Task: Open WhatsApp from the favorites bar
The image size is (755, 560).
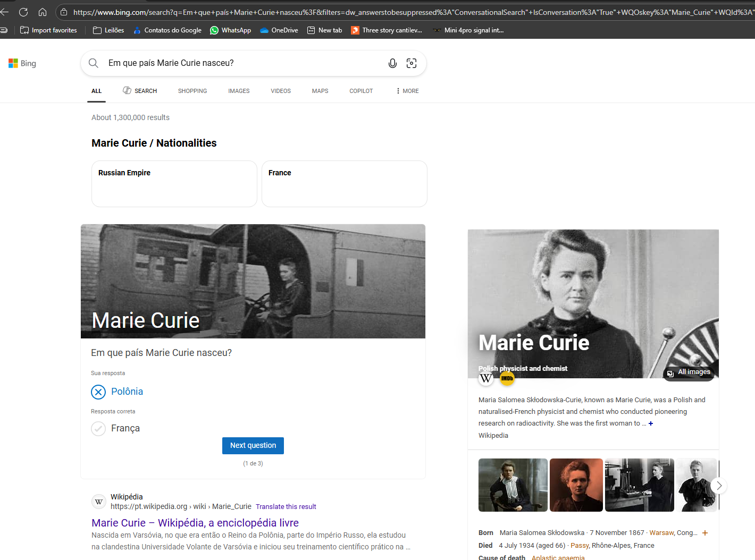Action: (x=230, y=30)
